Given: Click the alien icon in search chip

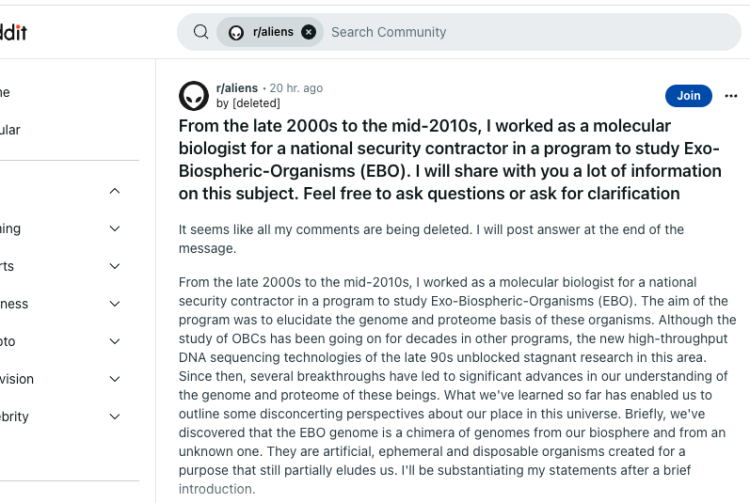Looking at the screenshot, I should [236, 33].
